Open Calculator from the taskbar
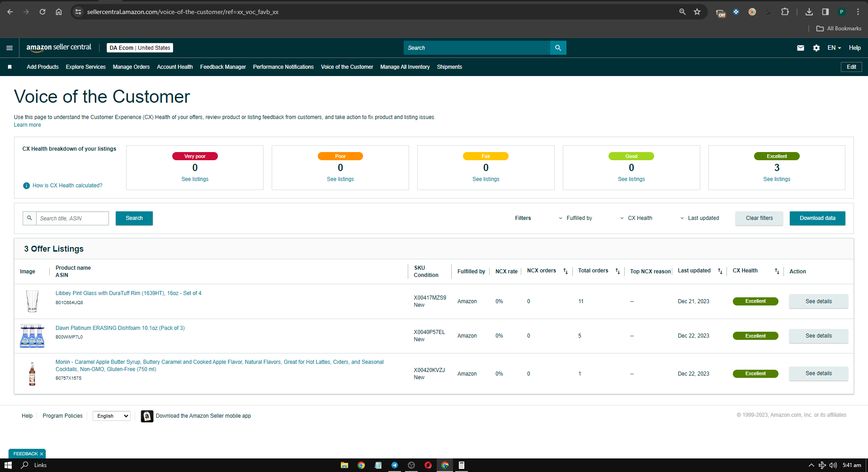Image resolution: width=868 pixels, height=472 pixels. coord(462,465)
